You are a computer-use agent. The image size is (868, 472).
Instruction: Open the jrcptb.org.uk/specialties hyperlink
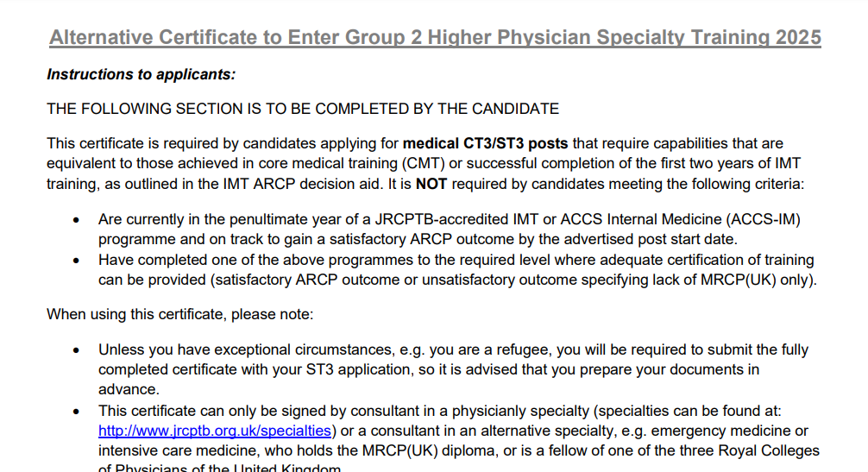[x=215, y=431]
